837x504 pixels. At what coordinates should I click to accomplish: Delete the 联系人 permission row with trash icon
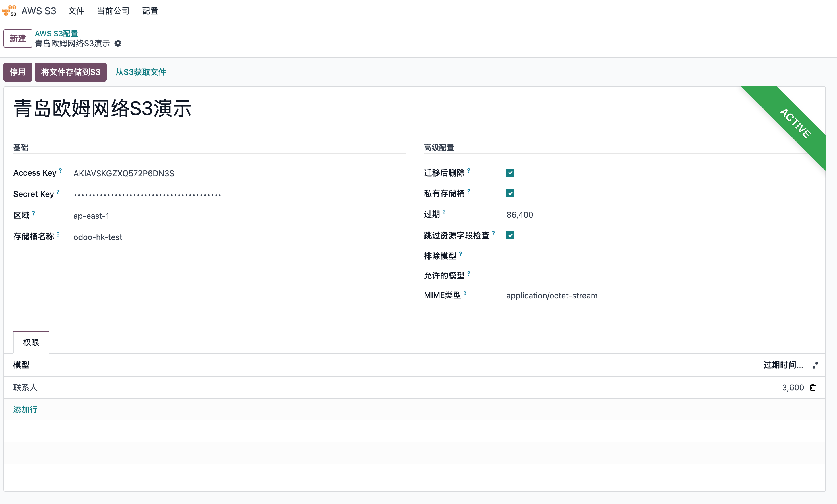pyautogui.click(x=813, y=387)
